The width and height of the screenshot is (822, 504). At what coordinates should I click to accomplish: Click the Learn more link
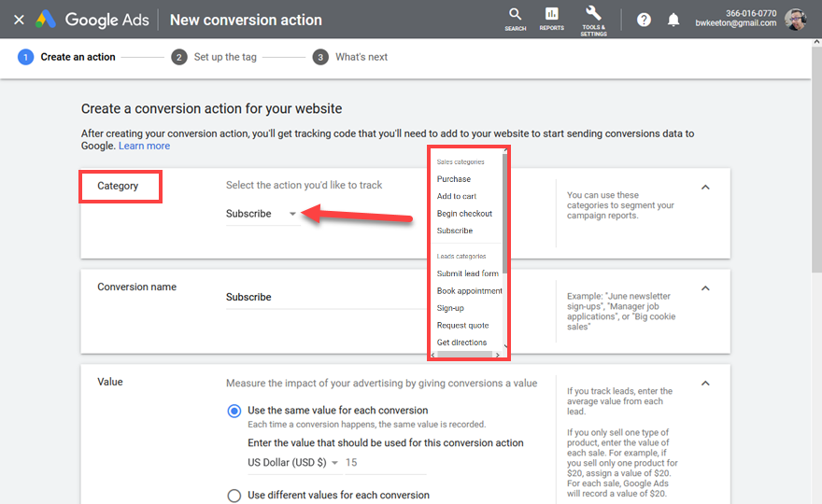(144, 146)
